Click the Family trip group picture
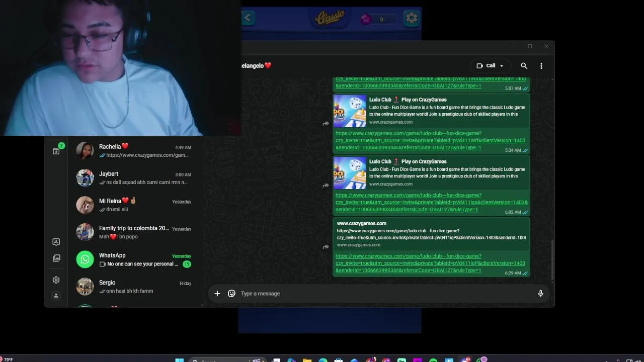Image resolution: width=644 pixels, height=362 pixels. [85, 232]
